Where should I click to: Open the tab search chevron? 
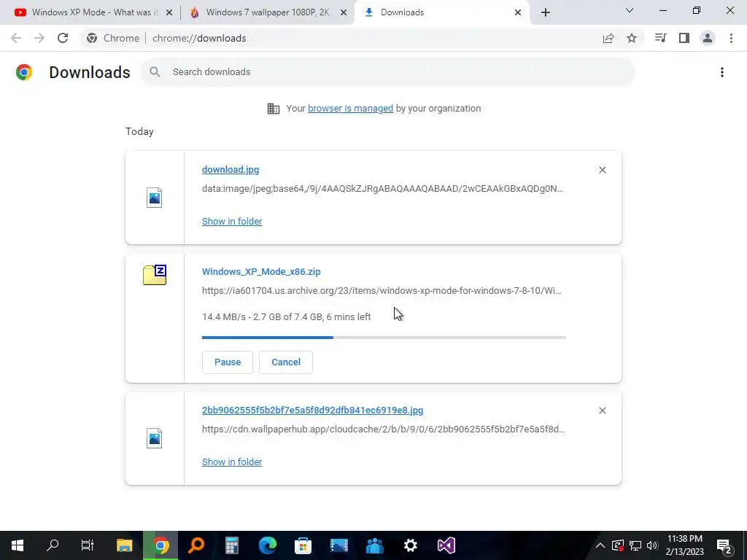[630, 10]
